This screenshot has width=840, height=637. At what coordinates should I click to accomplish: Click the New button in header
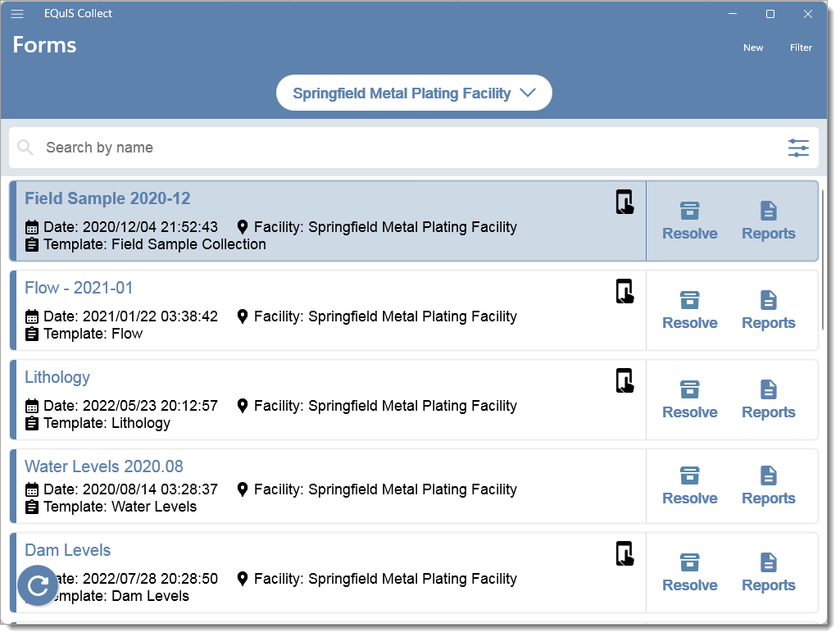tap(752, 48)
